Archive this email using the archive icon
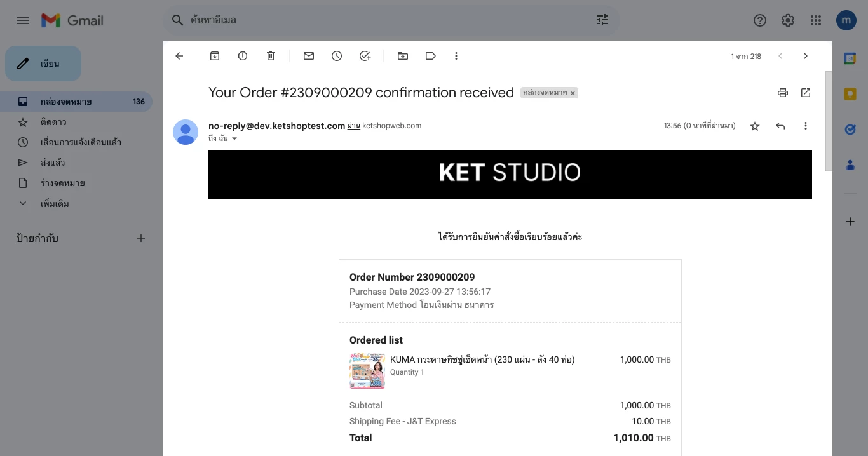Screen dimensions: 868x456 215,56
